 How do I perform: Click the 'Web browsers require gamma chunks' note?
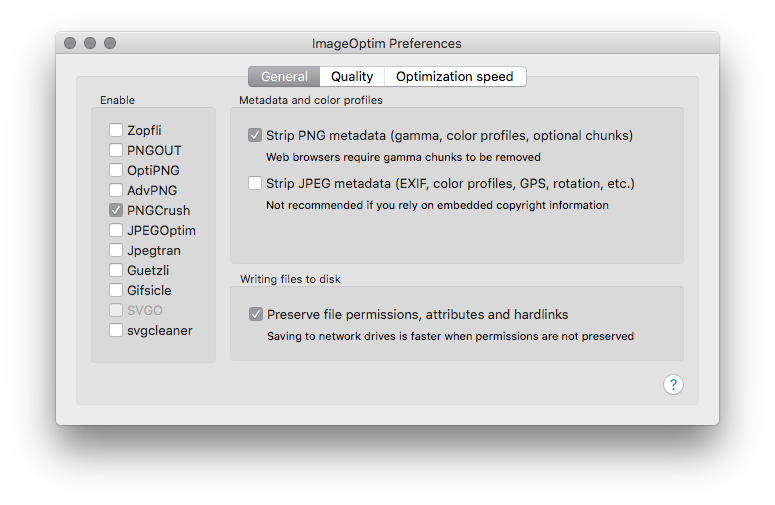pos(403,157)
